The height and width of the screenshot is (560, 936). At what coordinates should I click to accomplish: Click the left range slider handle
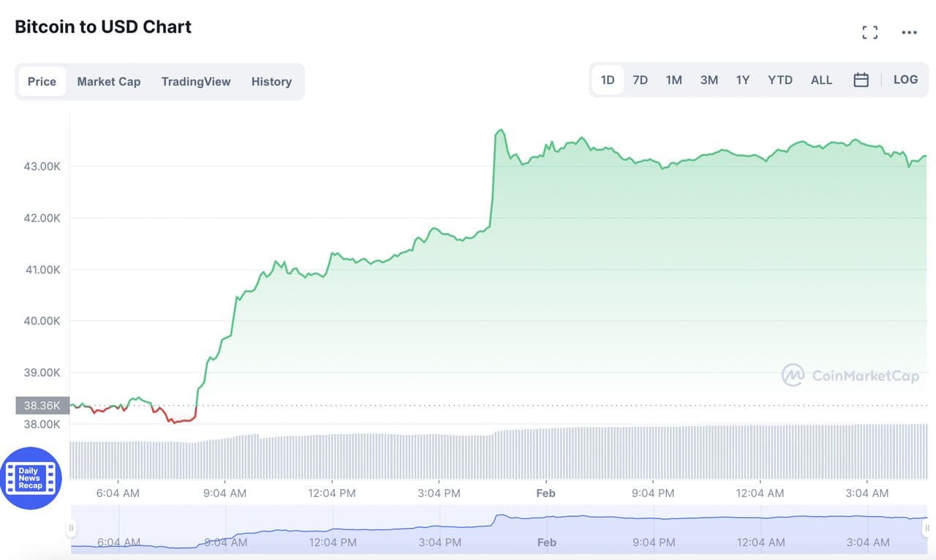(x=72, y=527)
